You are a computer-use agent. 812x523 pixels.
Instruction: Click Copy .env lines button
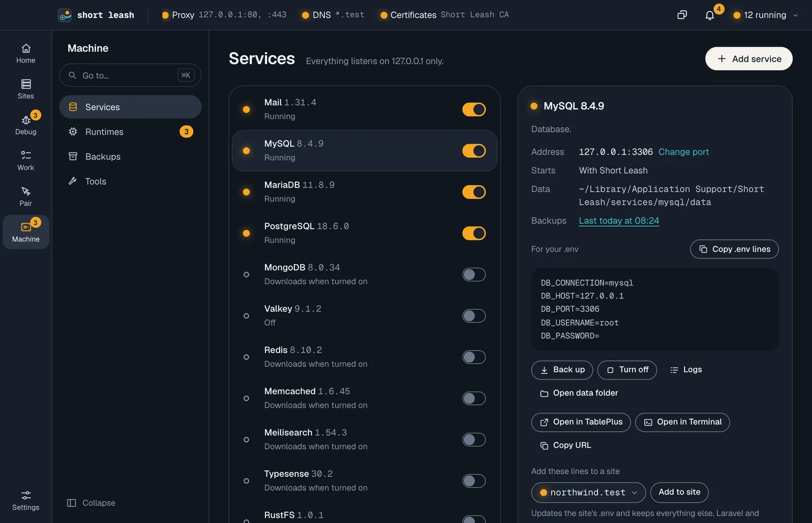734,249
